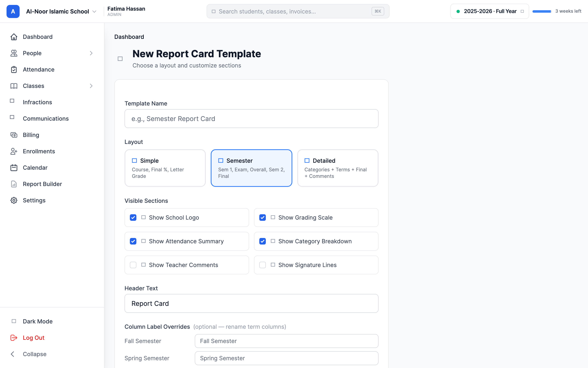The width and height of the screenshot is (588, 368).
Task: Click icon next to Show Attendance Summary
Action: coord(143,241)
